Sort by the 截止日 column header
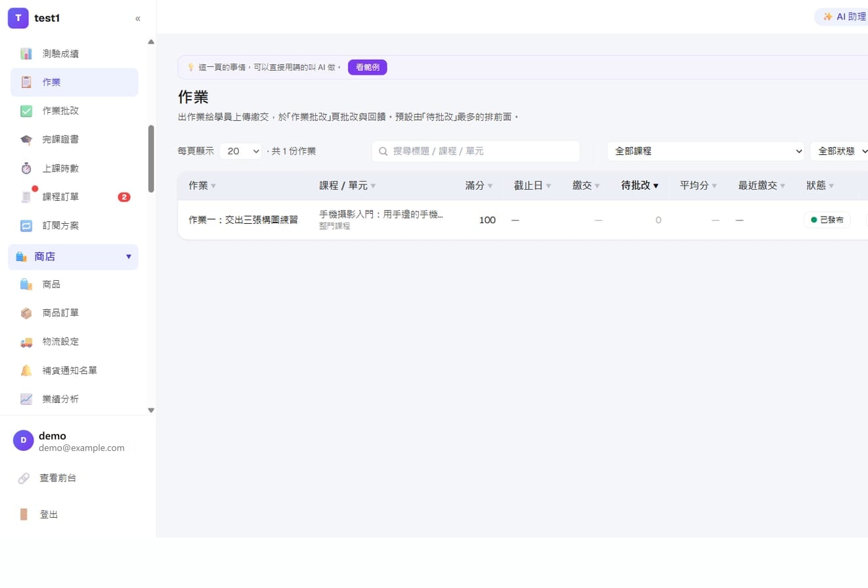868x588 pixels. (532, 186)
